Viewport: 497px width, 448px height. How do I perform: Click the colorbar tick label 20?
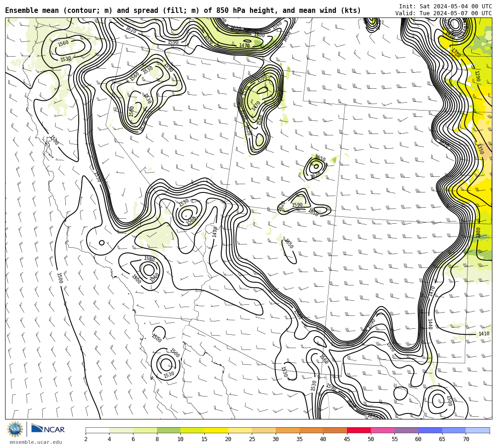[x=228, y=439]
